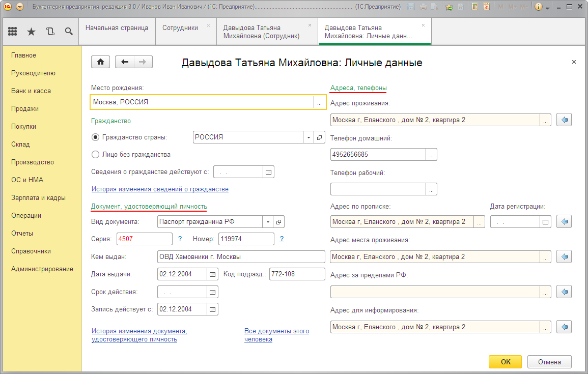588x374 pixels.
Task: Click the Home icon button
Action: point(100,62)
